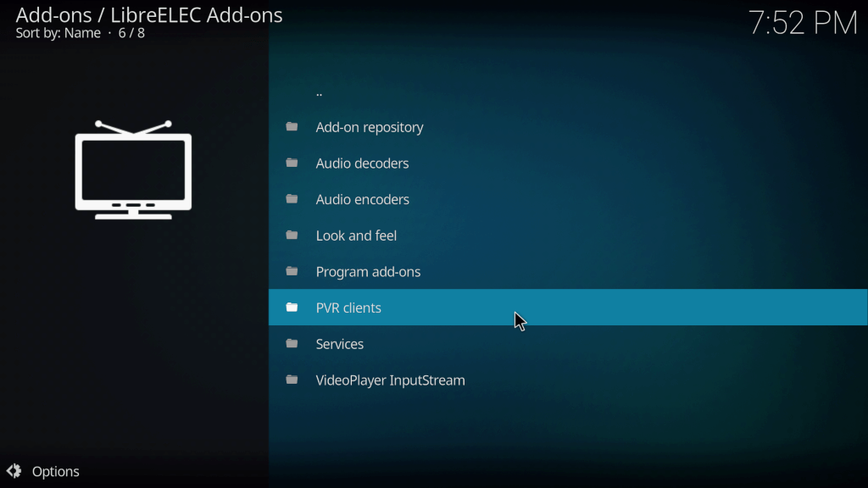Click the Options gear icon
Screen dimensions: 868x488
click(x=14, y=471)
